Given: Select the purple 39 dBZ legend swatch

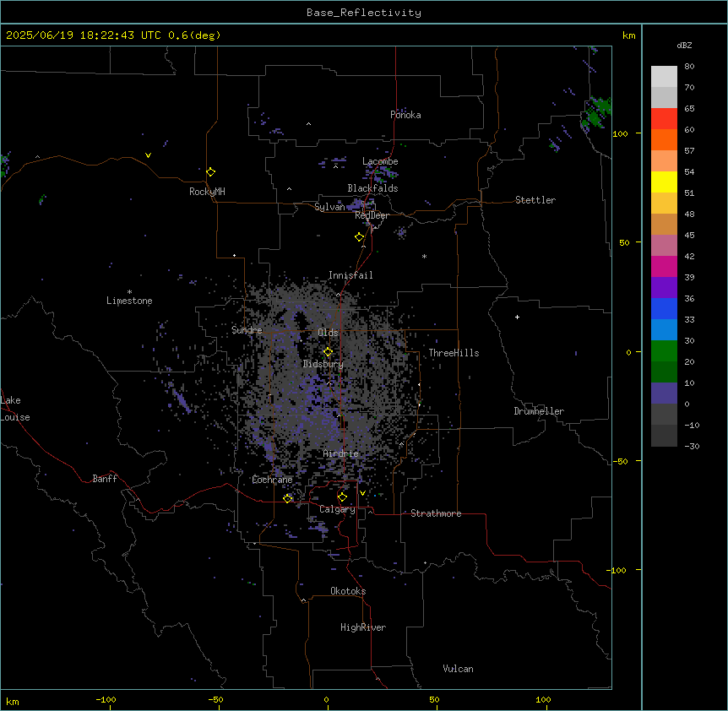Looking at the screenshot, I should click(664, 287).
